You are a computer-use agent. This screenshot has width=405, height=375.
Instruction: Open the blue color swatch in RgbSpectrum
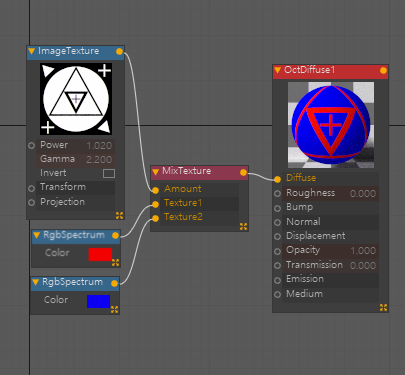tap(98, 301)
